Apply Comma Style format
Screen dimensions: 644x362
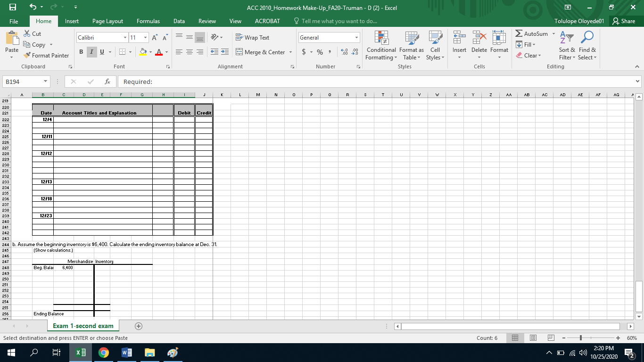pos(330,52)
